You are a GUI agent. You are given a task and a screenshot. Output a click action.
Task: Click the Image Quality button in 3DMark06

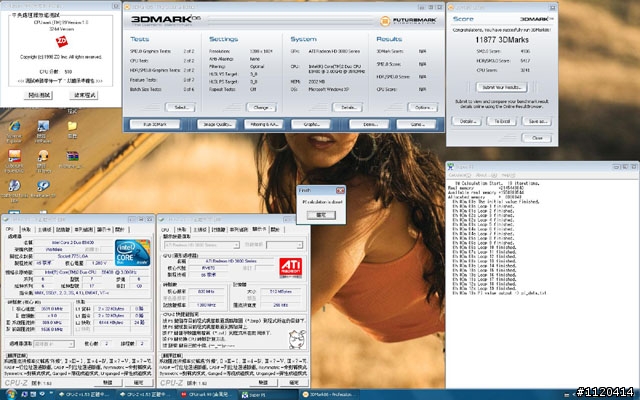coord(218,124)
